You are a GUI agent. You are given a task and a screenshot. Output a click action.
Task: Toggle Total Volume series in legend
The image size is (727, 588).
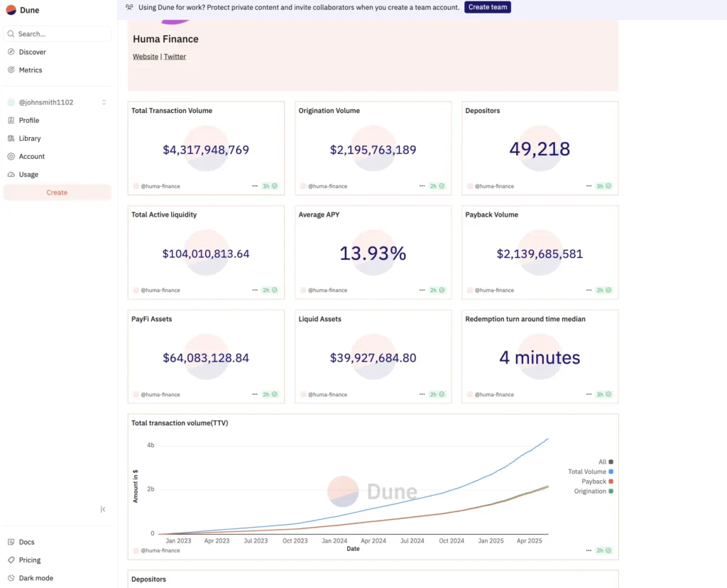(591, 472)
